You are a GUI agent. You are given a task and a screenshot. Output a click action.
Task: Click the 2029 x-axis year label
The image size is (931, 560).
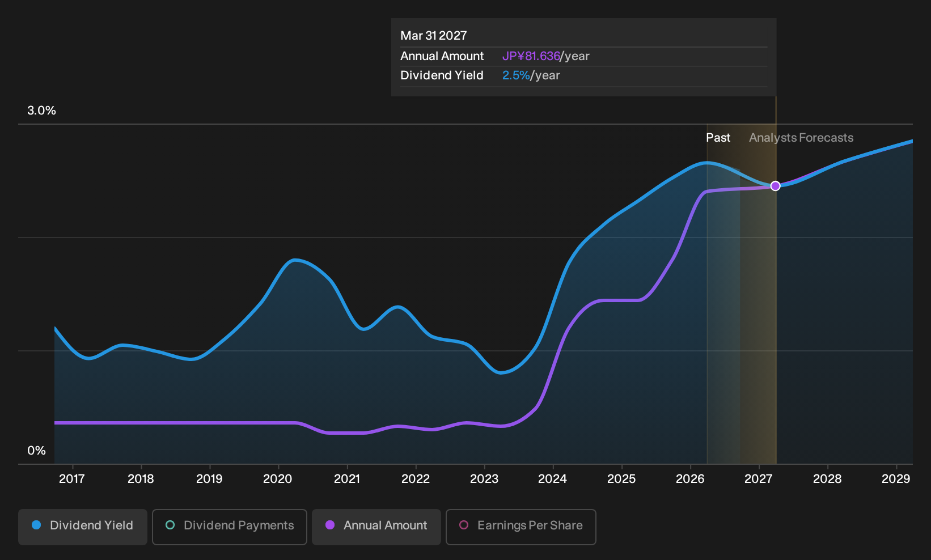click(896, 479)
